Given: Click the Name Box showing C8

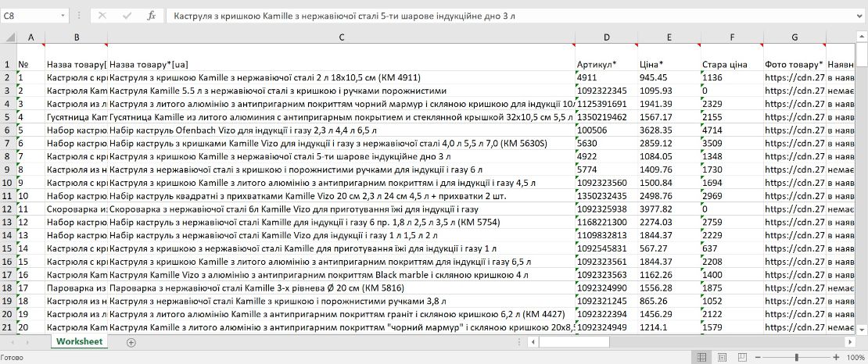Looking at the screenshot, I should pyautogui.click(x=29, y=16).
